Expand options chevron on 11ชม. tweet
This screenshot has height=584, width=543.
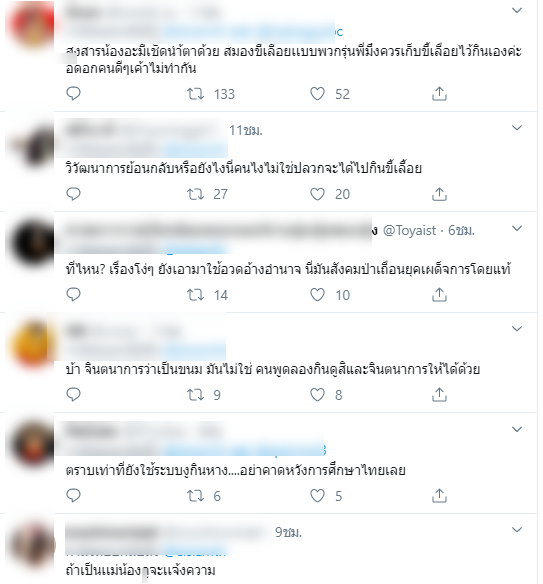517,128
